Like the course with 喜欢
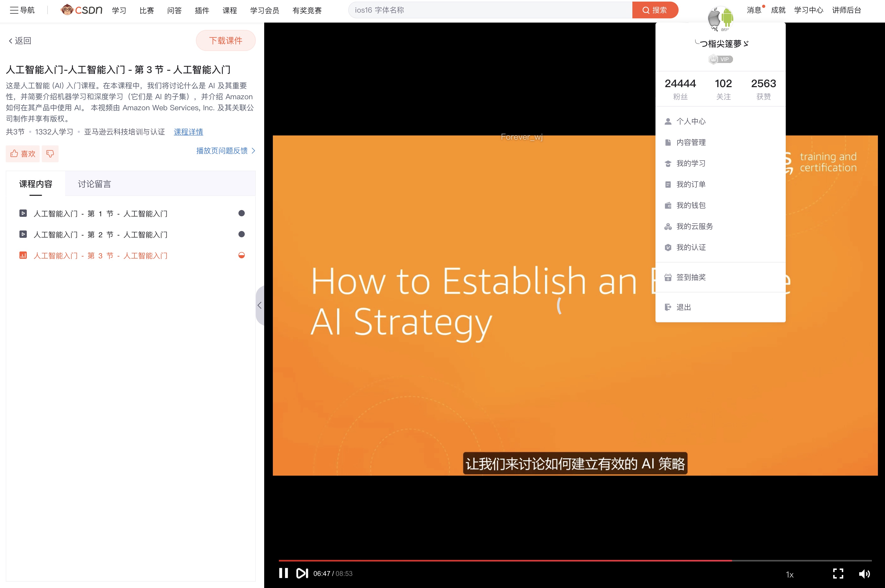The height and width of the screenshot is (588, 885). click(23, 154)
